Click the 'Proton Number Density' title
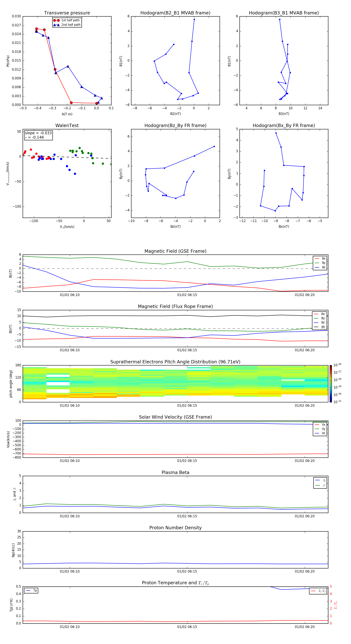351x644 pixels. click(175, 528)
